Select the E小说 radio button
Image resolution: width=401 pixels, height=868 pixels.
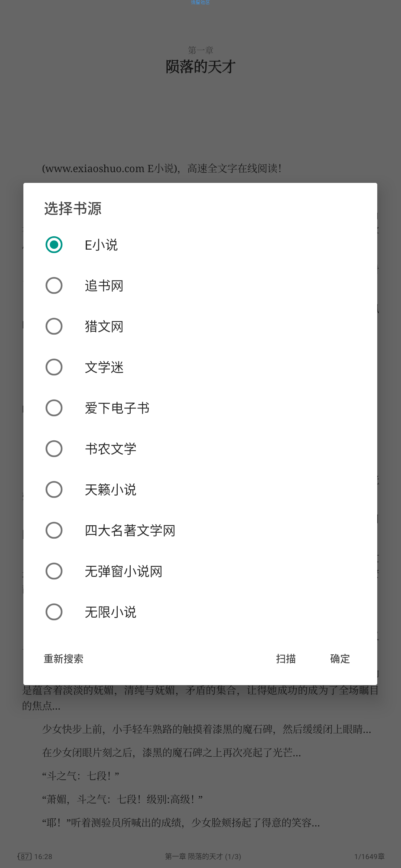pos(54,245)
